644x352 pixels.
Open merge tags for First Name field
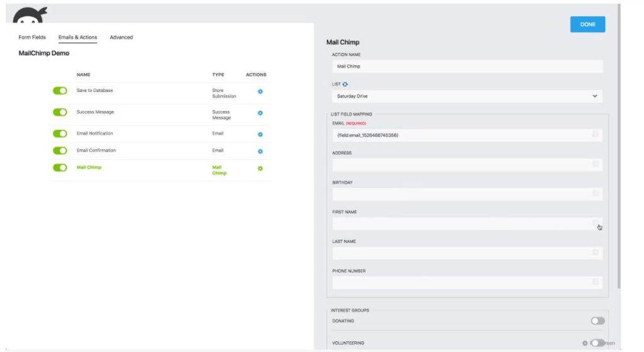[595, 223]
